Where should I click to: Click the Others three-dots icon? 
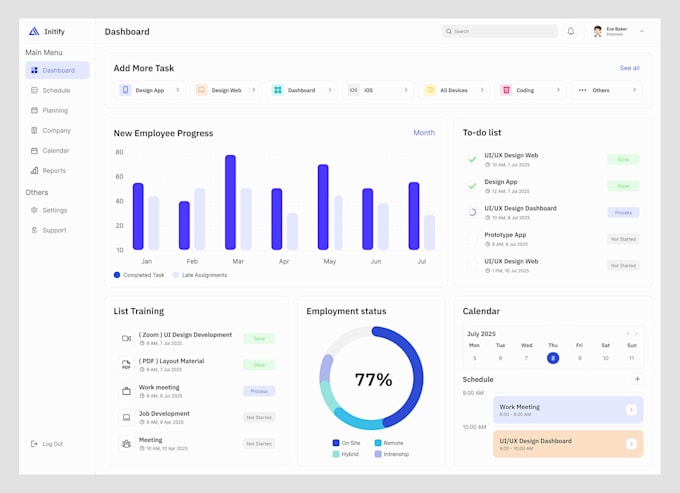[582, 90]
